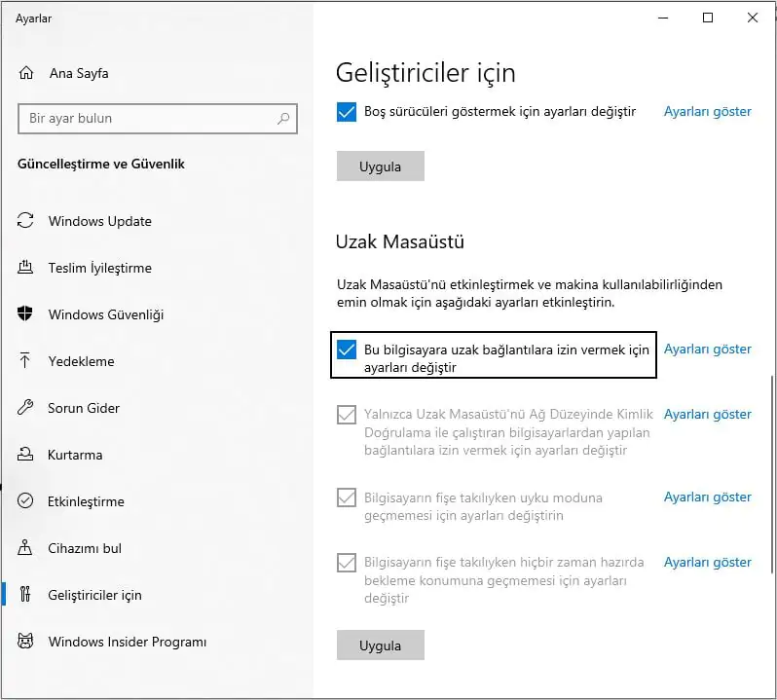
Task: Click Ayarları göster beside Boş sürücüleri
Action: coord(707,112)
